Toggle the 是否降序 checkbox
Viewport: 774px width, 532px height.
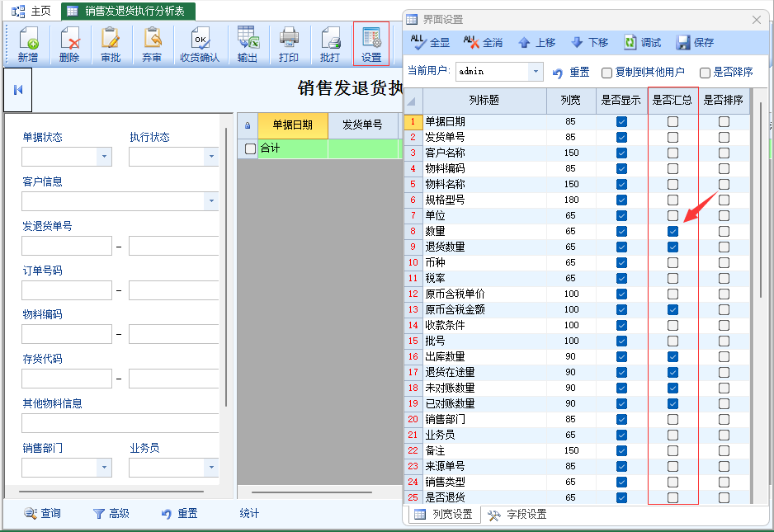click(x=705, y=73)
